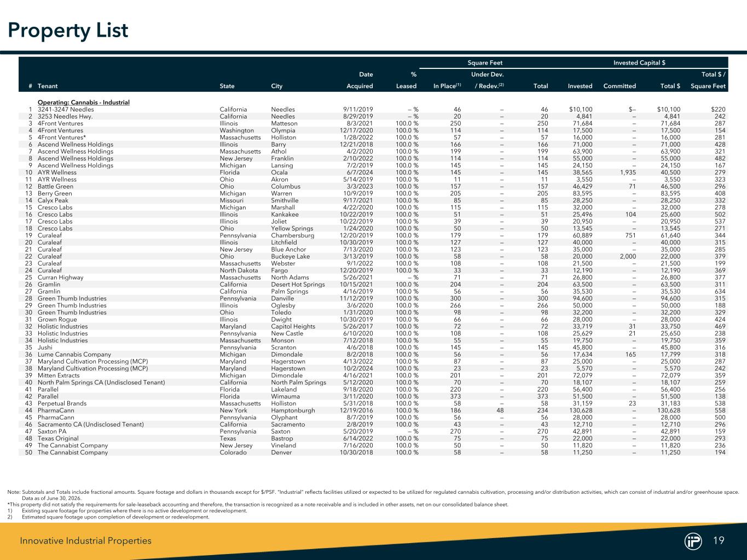Image resolution: width=747 pixels, height=560 pixels.
Task: Click 'Innovative Industrial Properties' footer text
Action: pos(86,541)
